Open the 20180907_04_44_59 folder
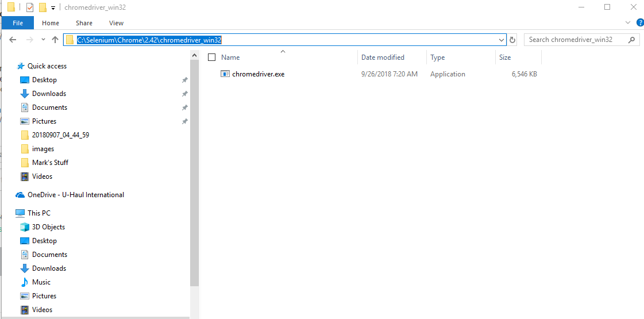Image resolution: width=644 pixels, height=319 pixels. 60,135
